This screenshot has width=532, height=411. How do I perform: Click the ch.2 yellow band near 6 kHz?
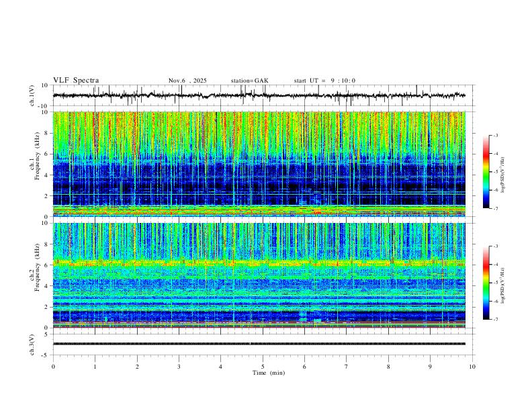[259, 263]
